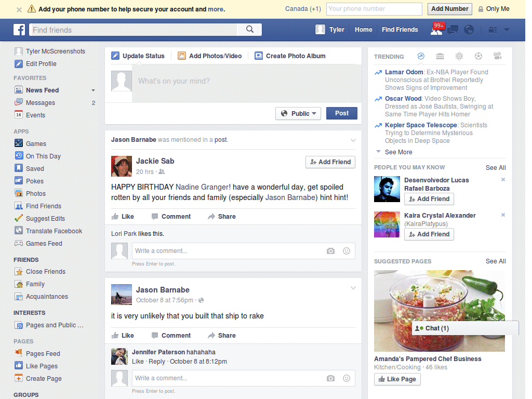Image resolution: width=532 pixels, height=399 pixels.
Task: Select the Update Status tab
Action: 138,56
